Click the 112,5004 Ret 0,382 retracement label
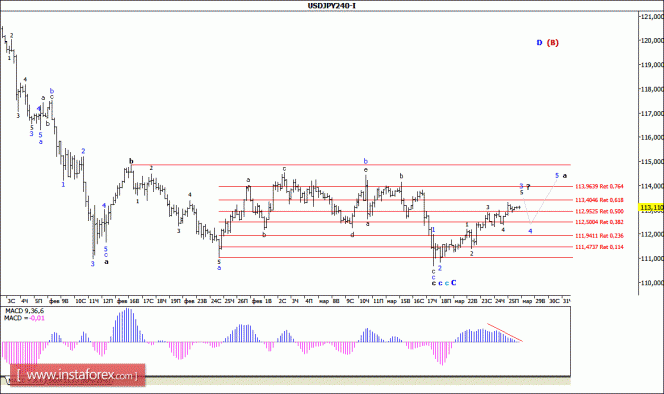The width and height of the screenshot is (664, 394). 599,222
